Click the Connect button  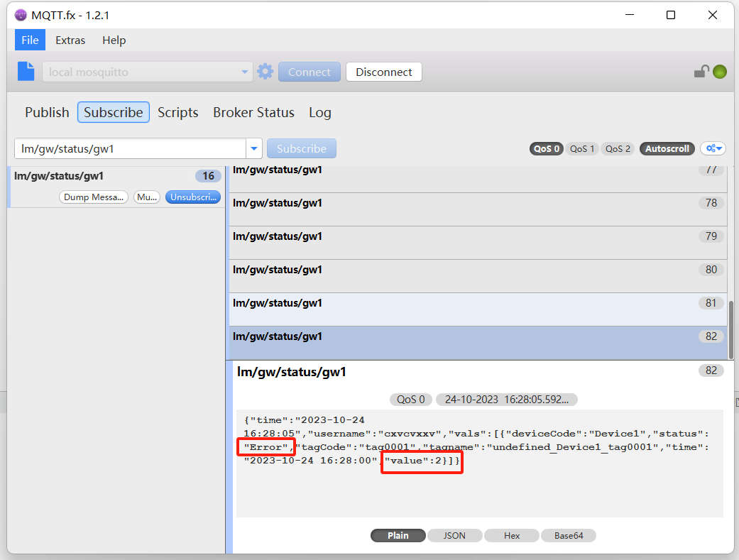(x=310, y=72)
